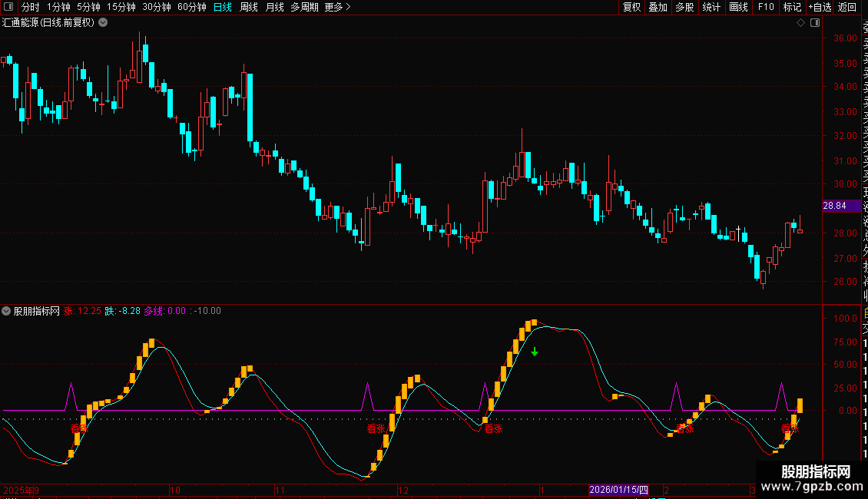
Task: Click the 33.00 price axis label
Action: (x=845, y=111)
